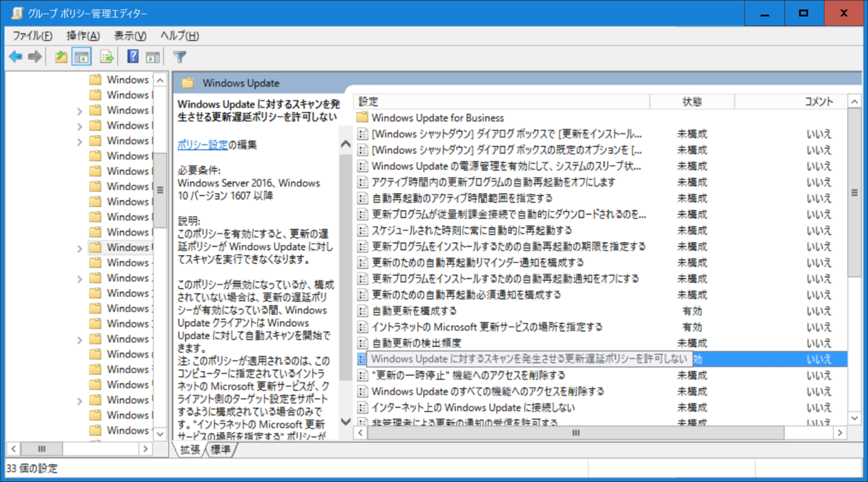Click the funnel Filter toolbar icon
The image size is (868, 482).
[180, 57]
